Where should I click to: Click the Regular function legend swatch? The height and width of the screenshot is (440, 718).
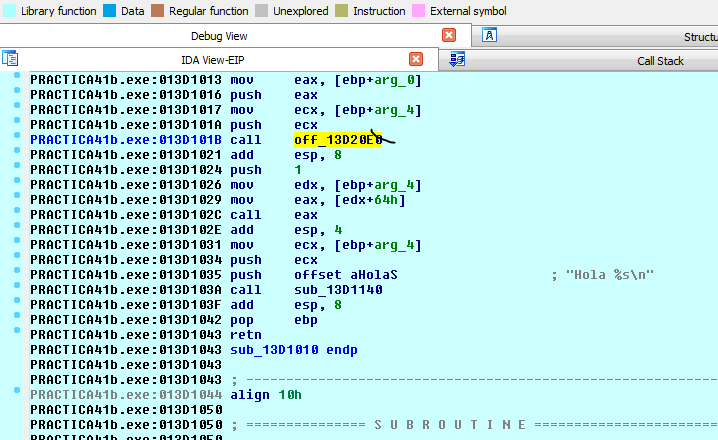[158, 11]
